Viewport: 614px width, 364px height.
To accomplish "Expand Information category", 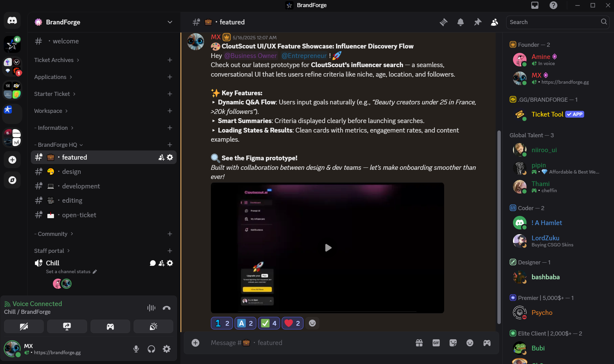I will [x=54, y=128].
